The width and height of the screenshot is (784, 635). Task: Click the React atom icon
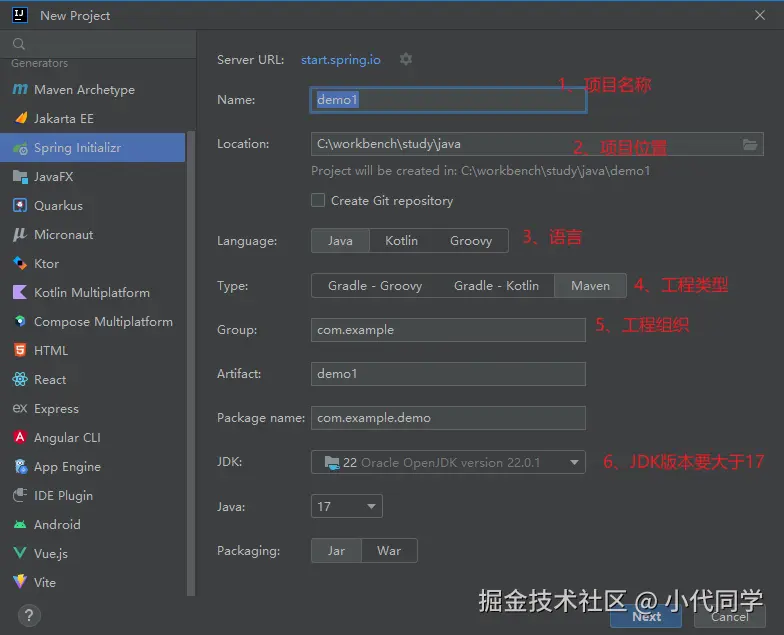(20, 380)
